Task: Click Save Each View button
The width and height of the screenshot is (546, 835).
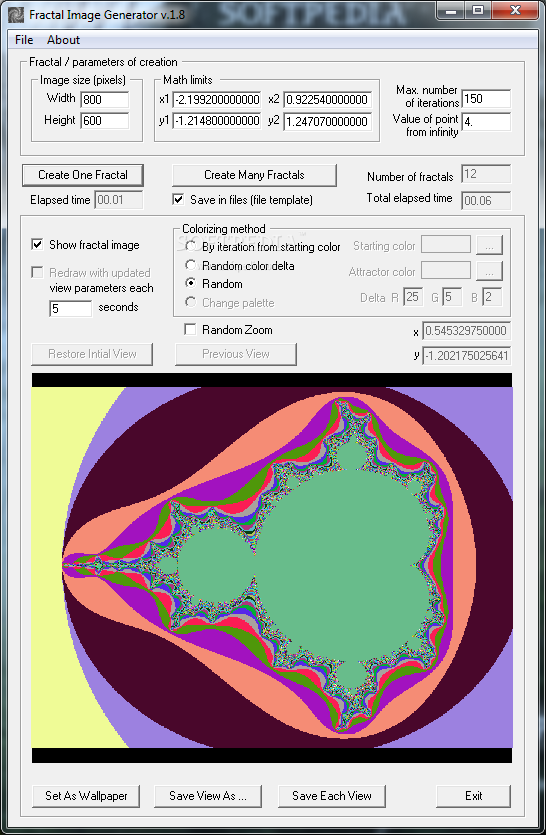Action: point(332,796)
